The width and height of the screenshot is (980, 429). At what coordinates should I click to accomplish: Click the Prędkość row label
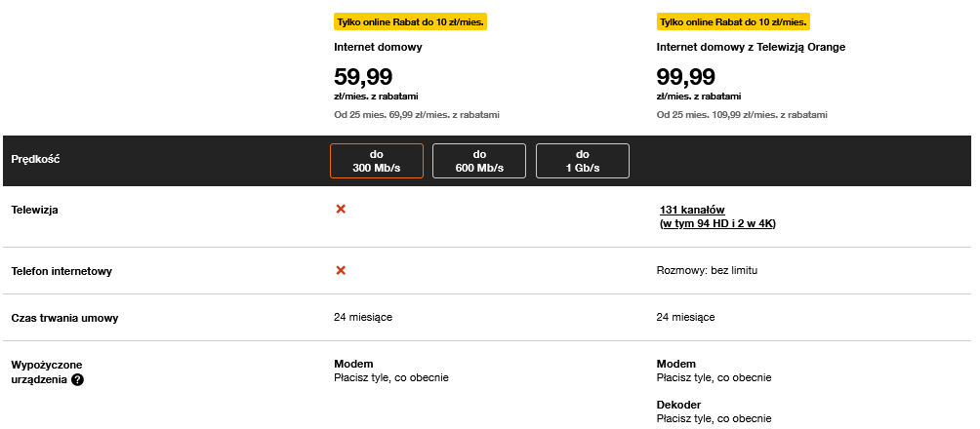click(x=35, y=159)
